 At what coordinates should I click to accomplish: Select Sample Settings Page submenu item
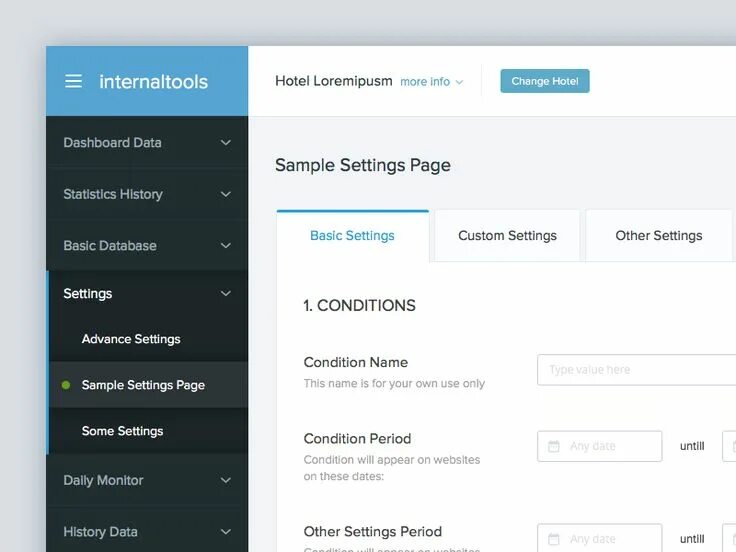(x=148, y=385)
